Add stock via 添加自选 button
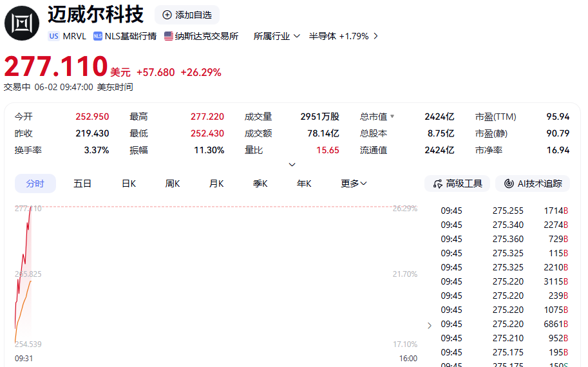588x367 pixels. tap(187, 15)
